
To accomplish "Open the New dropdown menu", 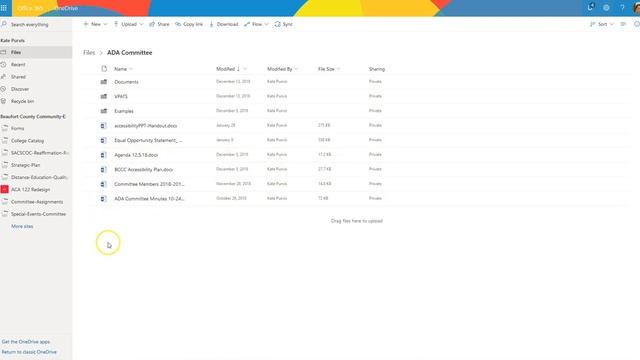I will (96, 24).
